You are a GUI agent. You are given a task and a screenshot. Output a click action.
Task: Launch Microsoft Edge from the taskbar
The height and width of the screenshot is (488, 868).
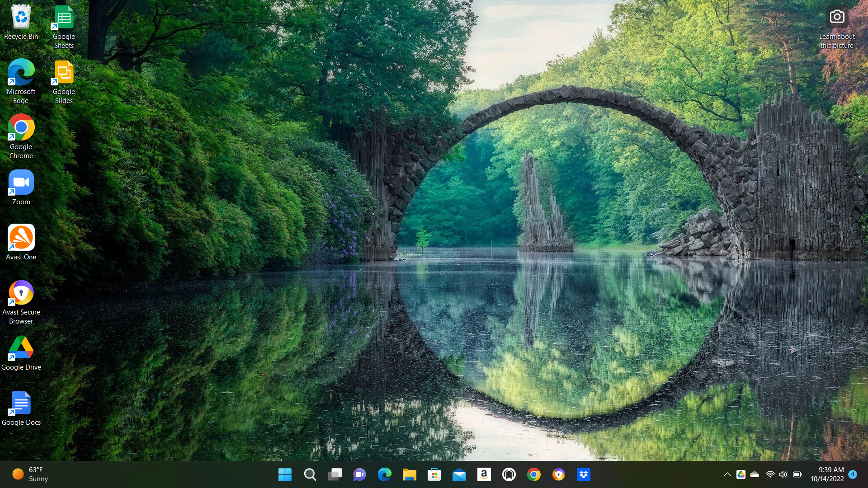[384, 474]
